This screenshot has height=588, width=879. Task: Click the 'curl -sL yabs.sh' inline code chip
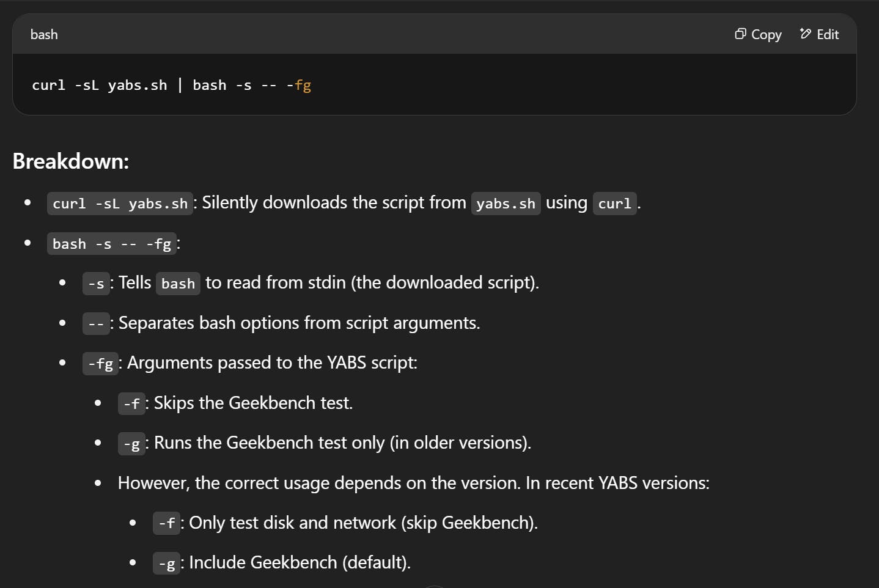pyautogui.click(x=120, y=204)
